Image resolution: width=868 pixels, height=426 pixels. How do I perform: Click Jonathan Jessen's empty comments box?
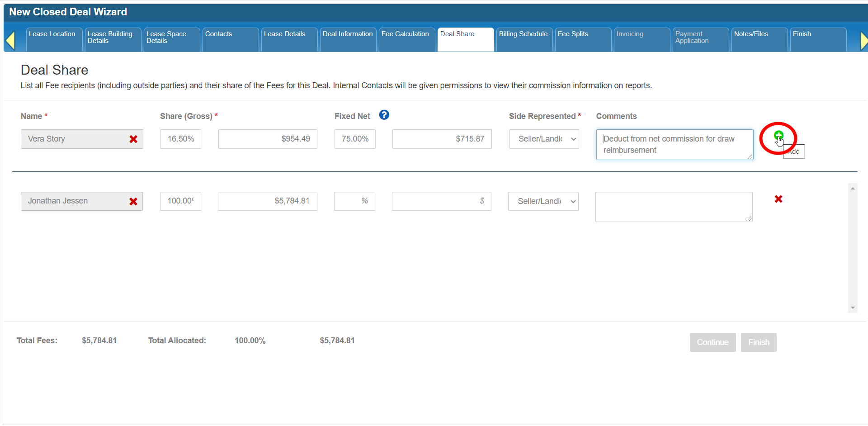pos(673,207)
